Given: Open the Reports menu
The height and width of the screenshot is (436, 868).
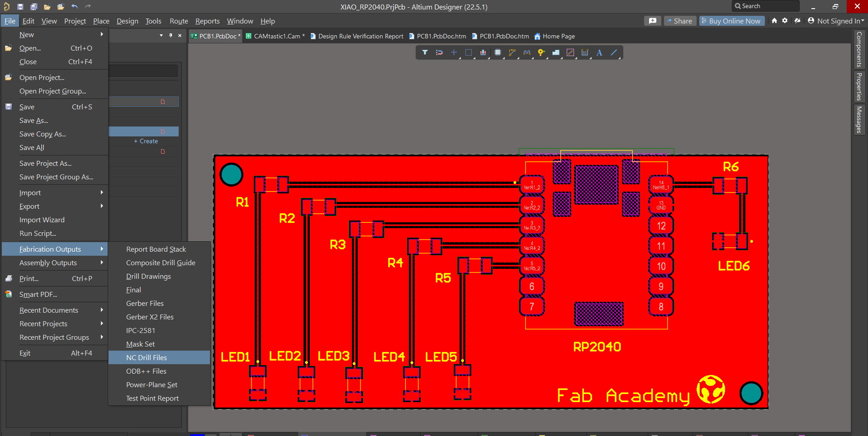Looking at the screenshot, I should (x=208, y=21).
